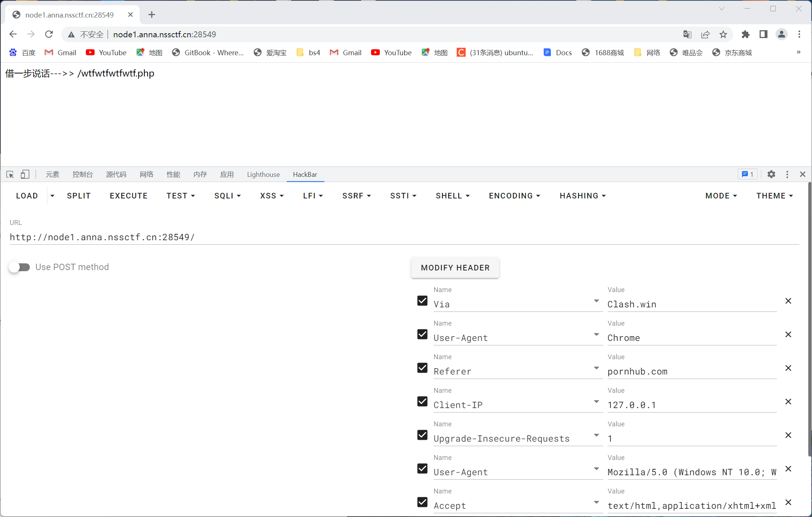The image size is (812, 517).
Task: Switch to the Lighthouse tab
Action: (263, 174)
